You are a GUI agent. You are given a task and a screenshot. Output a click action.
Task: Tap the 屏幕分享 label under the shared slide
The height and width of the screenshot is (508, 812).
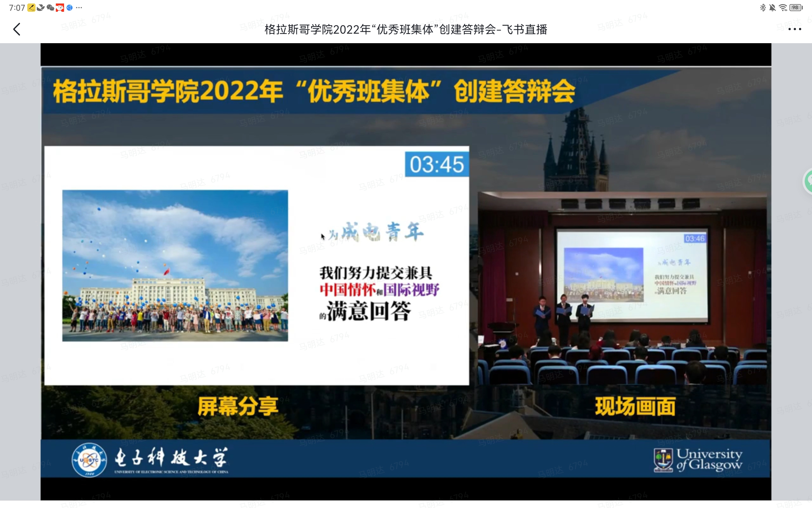click(x=238, y=406)
